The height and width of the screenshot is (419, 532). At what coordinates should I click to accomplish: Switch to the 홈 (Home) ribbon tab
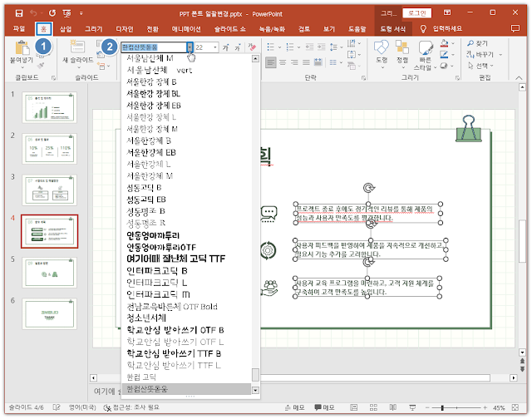pyautogui.click(x=43, y=29)
